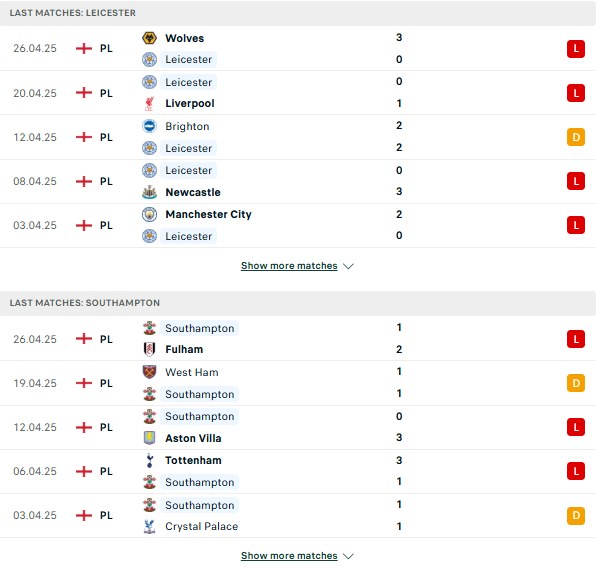Screen dimensions: 596x574
Task: Click the West Ham crest icon
Action: coord(149,372)
